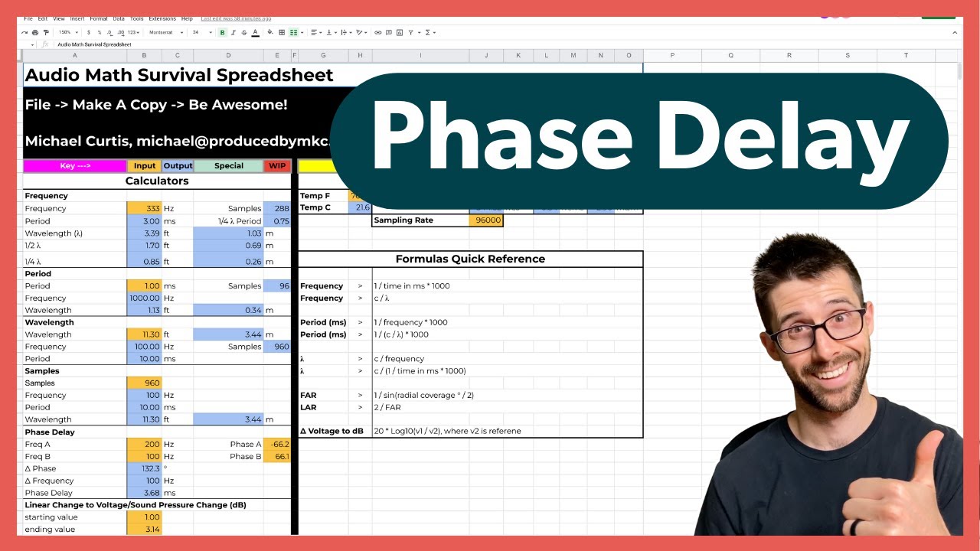The image size is (980, 551).
Task: Click the merge cells icon
Action: tap(293, 32)
